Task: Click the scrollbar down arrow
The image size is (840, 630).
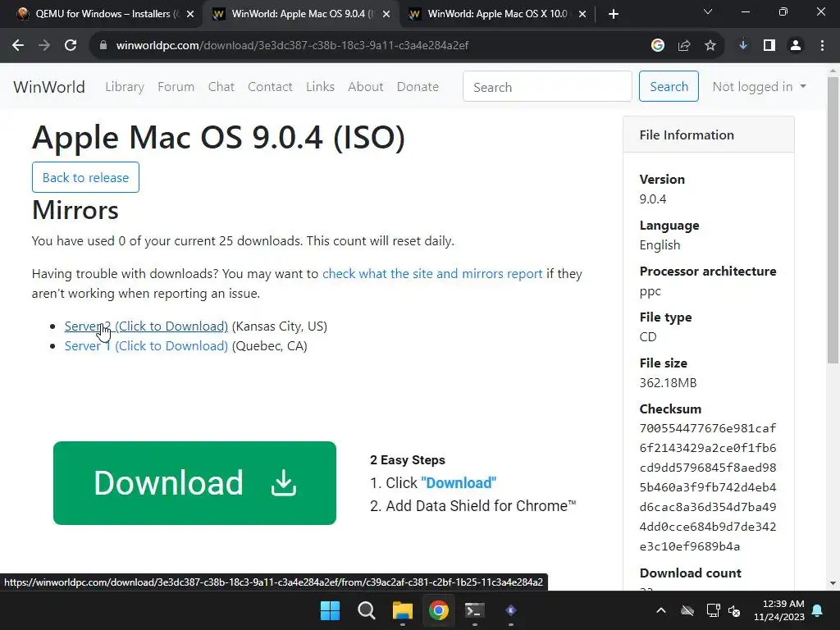Action: pos(833,583)
